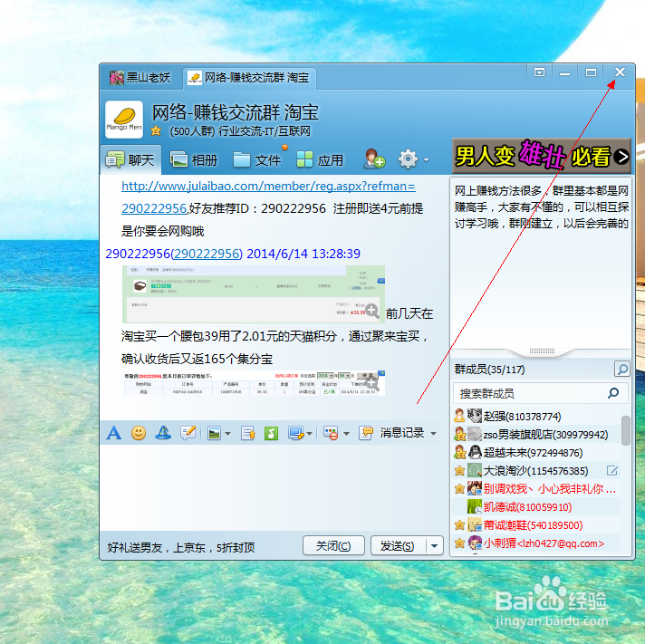This screenshot has width=645, height=644.
Task: Click the send file document icon
Action: tap(248, 433)
